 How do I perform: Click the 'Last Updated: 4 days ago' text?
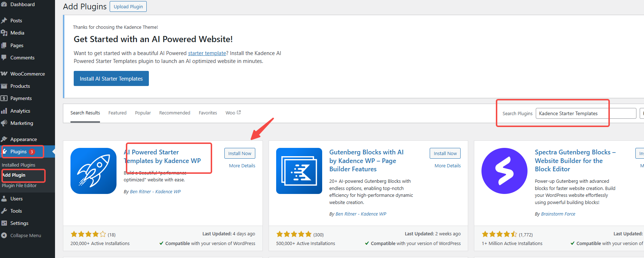click(229, 234)
